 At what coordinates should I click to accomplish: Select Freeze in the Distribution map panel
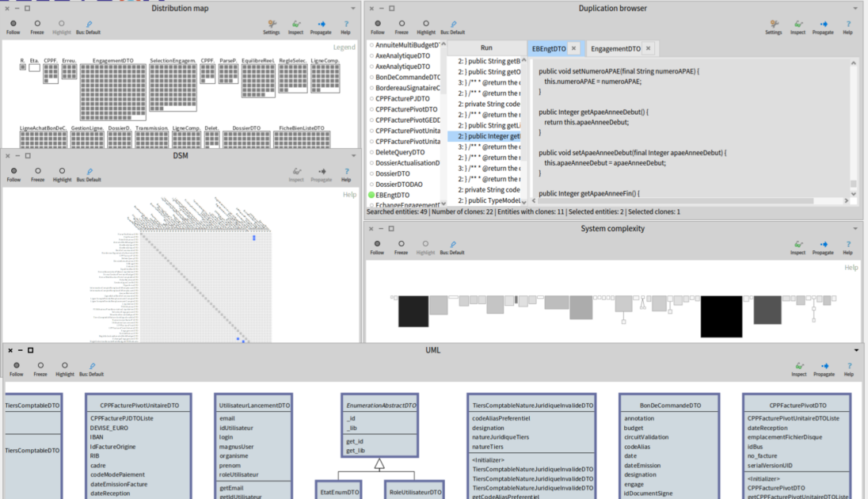(37, 27)
